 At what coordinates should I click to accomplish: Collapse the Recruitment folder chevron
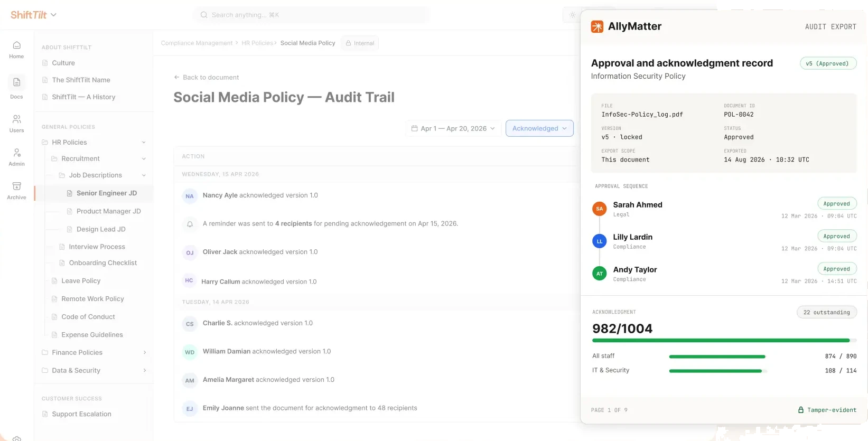pyautogui.click(x=144, y=159)
